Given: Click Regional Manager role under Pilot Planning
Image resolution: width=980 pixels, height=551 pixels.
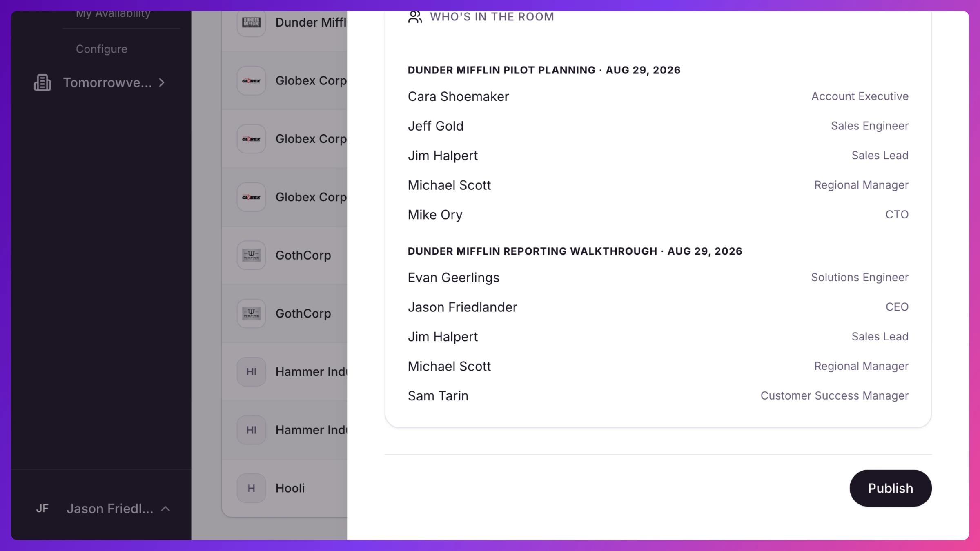Looking at the screenshot, I should 861,185.
